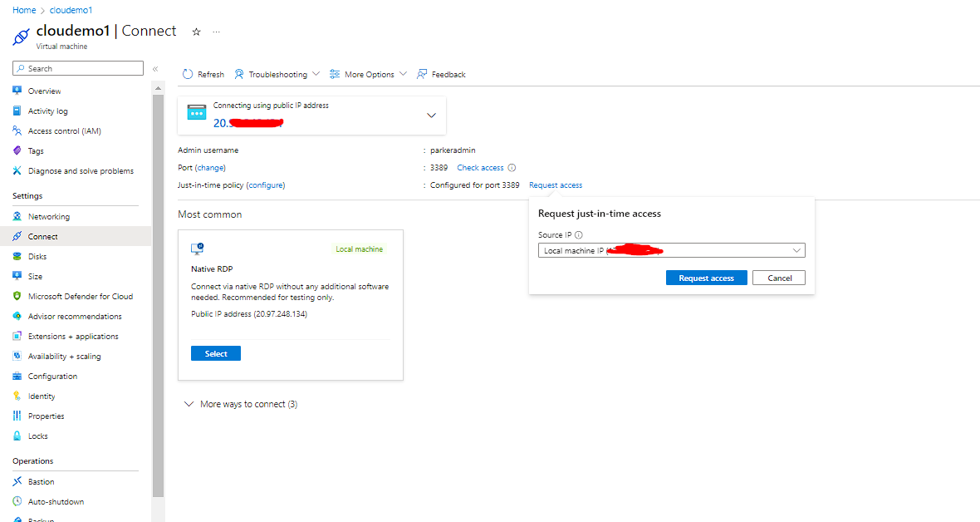
Task: Click the Home breadcrumb link
Action: 24,10
